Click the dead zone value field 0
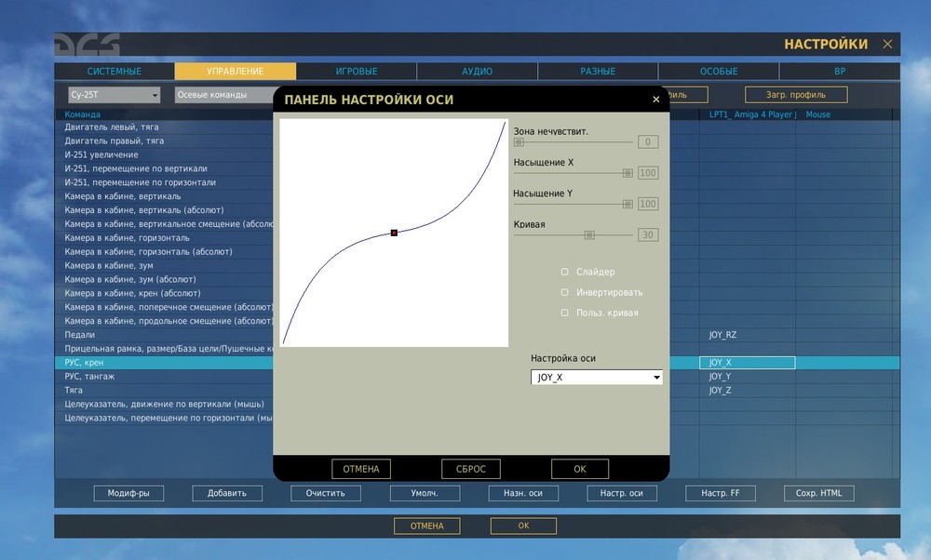The width and height of the screenshot is (931, 560). click(648, 141)
